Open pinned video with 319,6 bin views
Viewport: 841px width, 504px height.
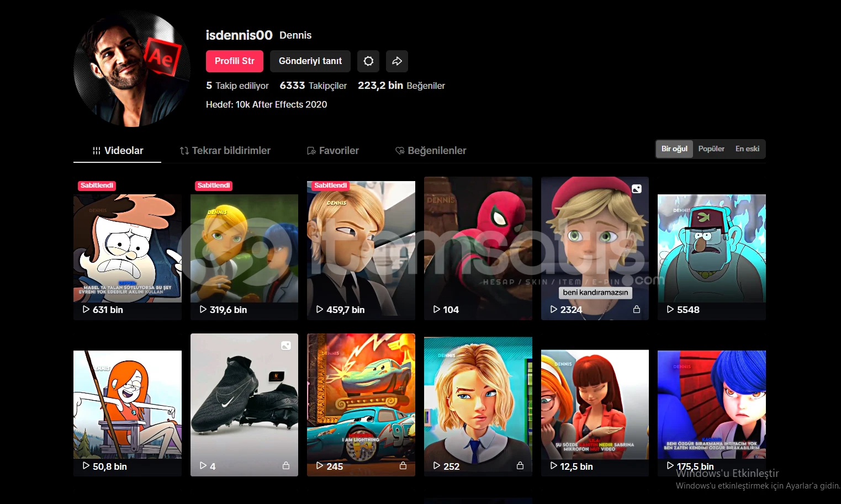(x=244, y=248)
